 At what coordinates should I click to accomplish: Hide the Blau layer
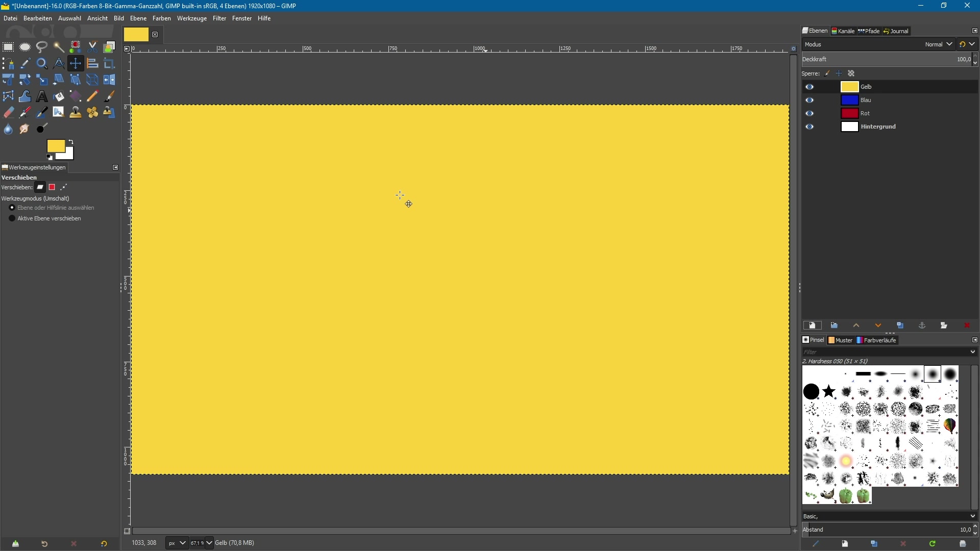pyautogui.click(x=810, y=101)
